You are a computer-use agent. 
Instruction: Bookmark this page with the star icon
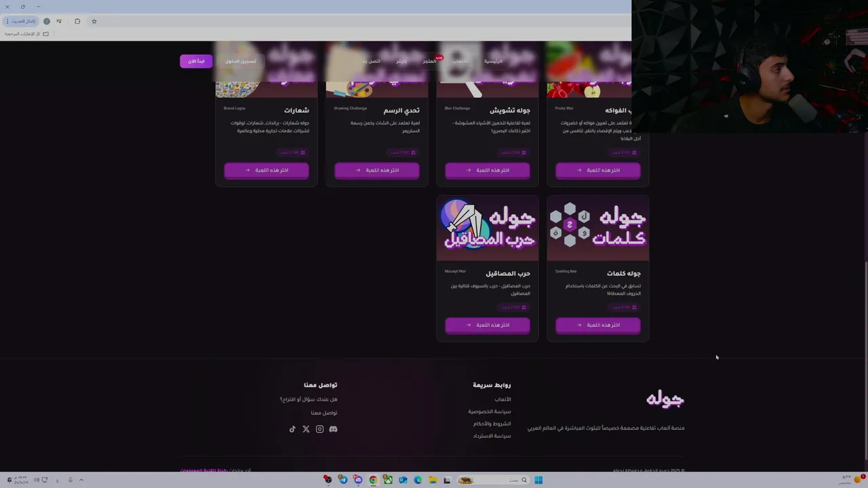94,21
